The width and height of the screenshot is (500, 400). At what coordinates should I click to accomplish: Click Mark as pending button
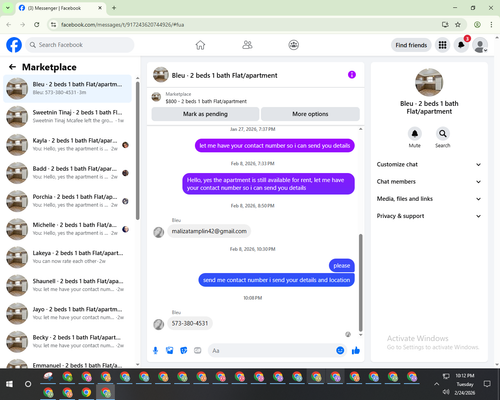[205, 114]
